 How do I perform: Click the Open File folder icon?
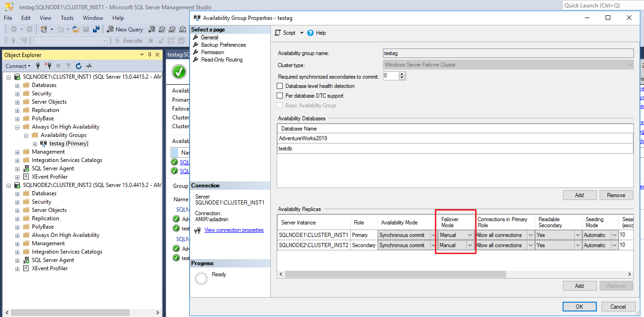(x=76, y=29)
